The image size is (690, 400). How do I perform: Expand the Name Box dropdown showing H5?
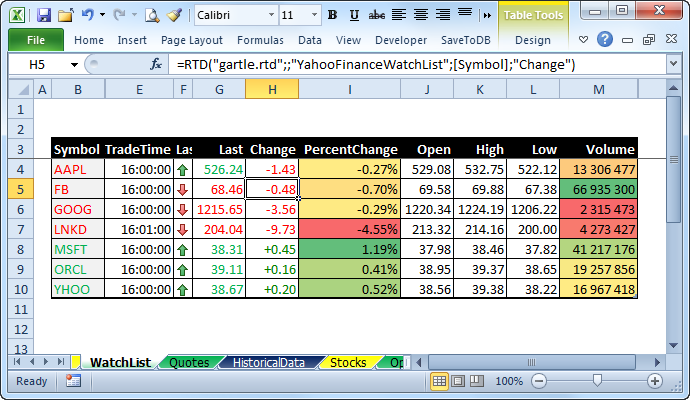pyautogui.click(x=74, y=64)
